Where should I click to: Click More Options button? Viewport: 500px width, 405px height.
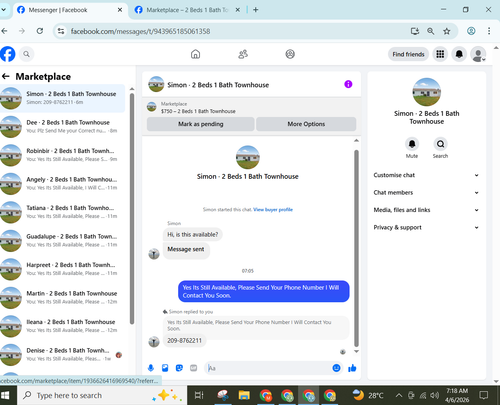pyautogui.click(x=306, y=124)
